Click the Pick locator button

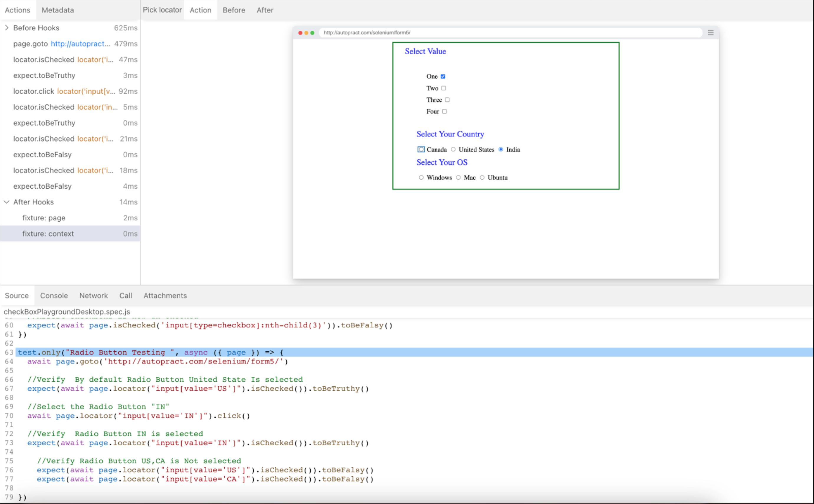[x=162, y=10]
